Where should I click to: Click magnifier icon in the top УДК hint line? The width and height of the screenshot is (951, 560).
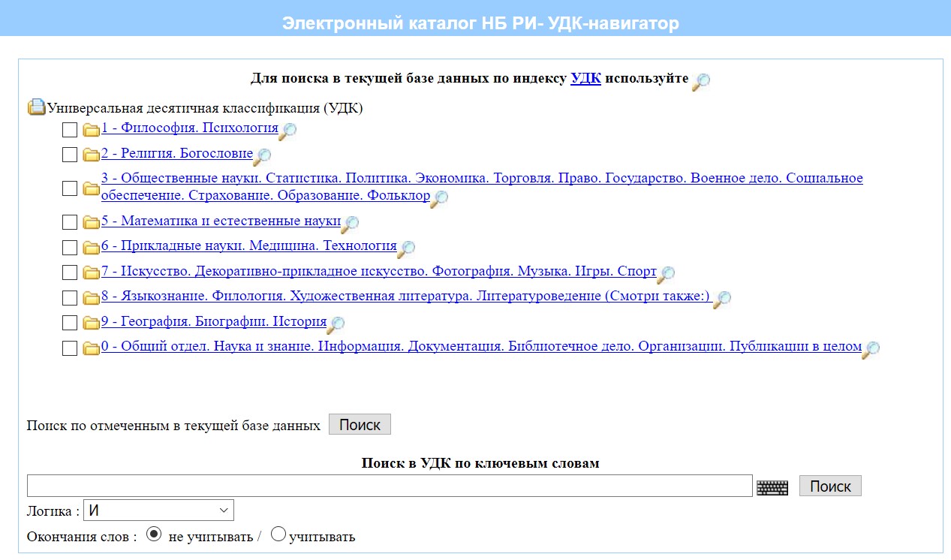701,82
